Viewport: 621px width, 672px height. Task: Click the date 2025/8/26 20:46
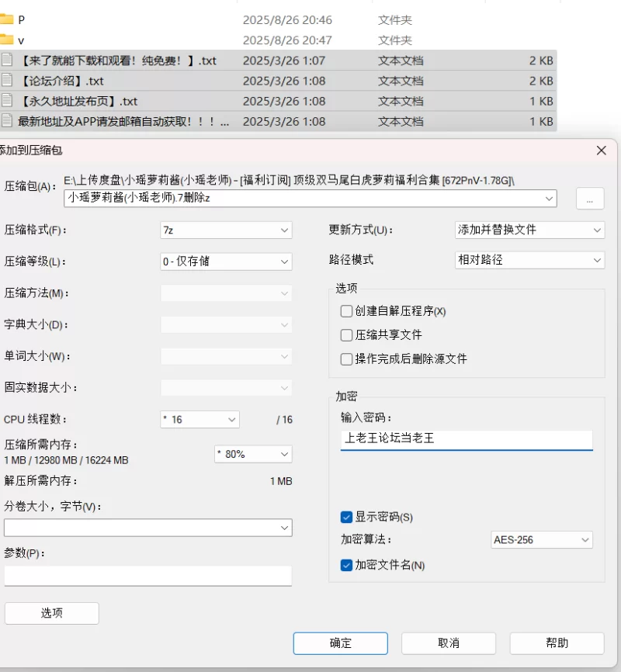click(x=287, y=19)
